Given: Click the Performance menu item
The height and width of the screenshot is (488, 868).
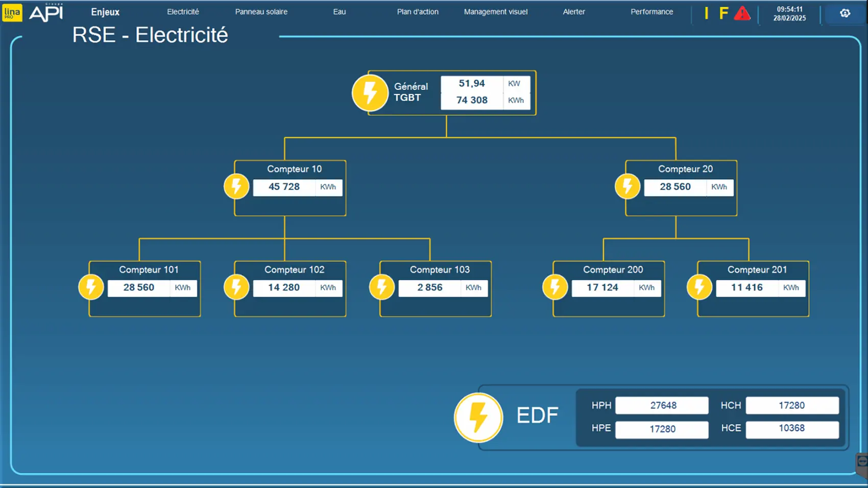Looking at the screenshot, I should click(652, 12).
